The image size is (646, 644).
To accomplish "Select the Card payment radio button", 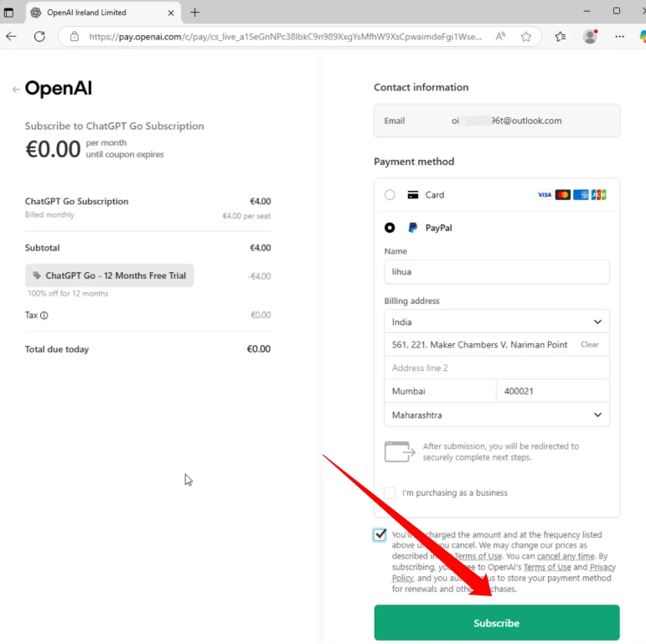I will pos(390,195).
